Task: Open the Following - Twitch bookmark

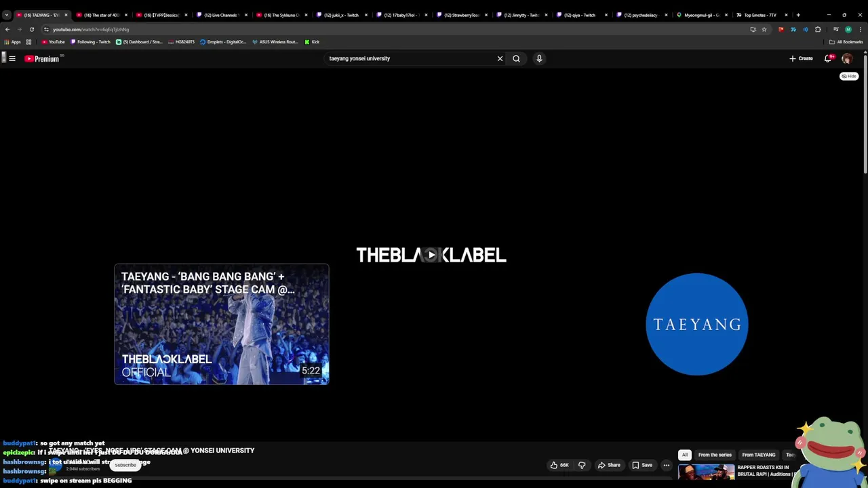Action: point(90,42)
